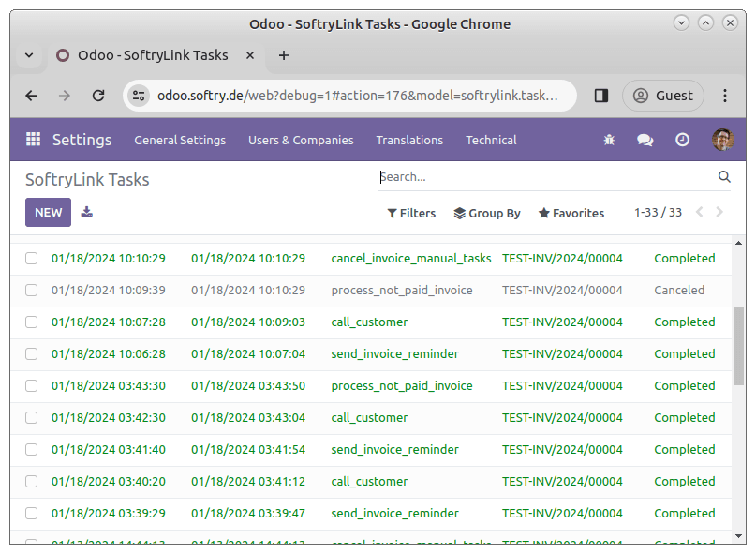Close the Odoo - SoftryLink Tasks tab
Viewport: 756px width, 554px height.
pyautogui.click(x=250, y=55)
